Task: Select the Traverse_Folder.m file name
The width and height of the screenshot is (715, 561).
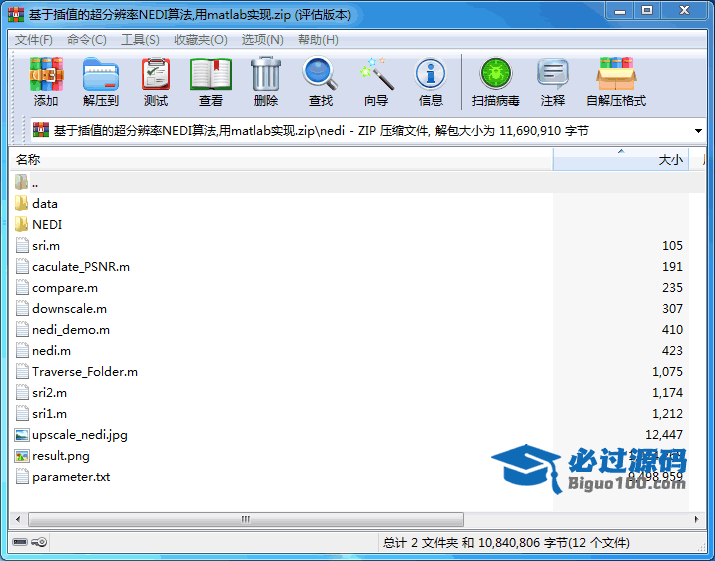Action: (85, 372)
